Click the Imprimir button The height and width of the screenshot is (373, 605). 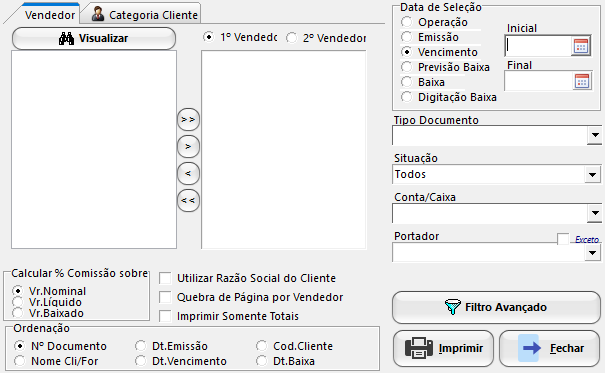[443, 348]
